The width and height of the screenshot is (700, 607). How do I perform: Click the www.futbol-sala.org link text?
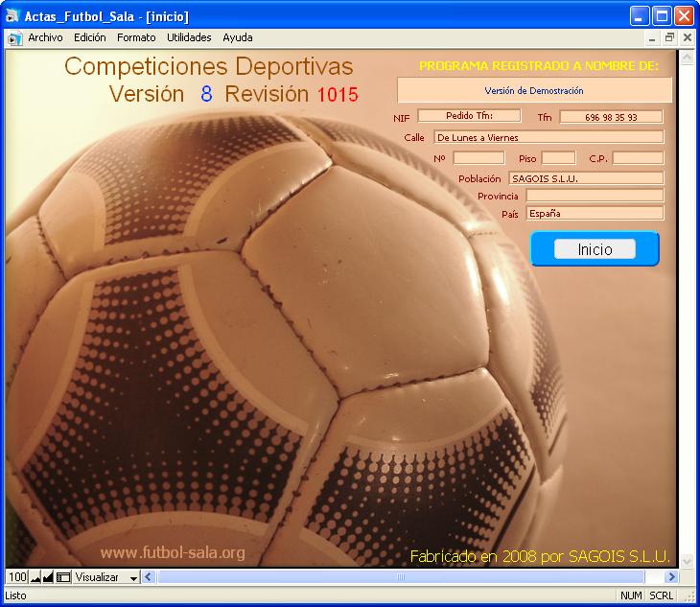(x=173, y=553)
